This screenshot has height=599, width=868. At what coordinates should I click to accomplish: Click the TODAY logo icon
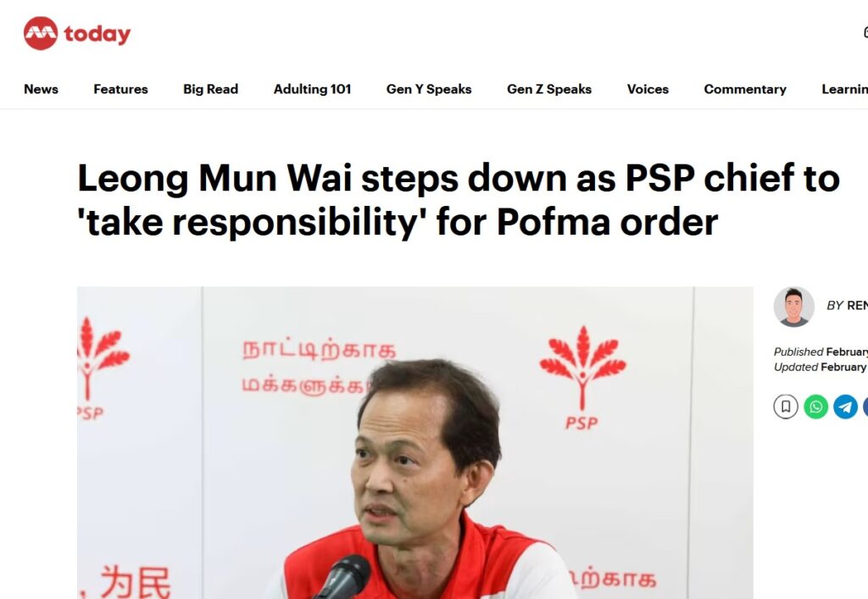tap(41, 33)
